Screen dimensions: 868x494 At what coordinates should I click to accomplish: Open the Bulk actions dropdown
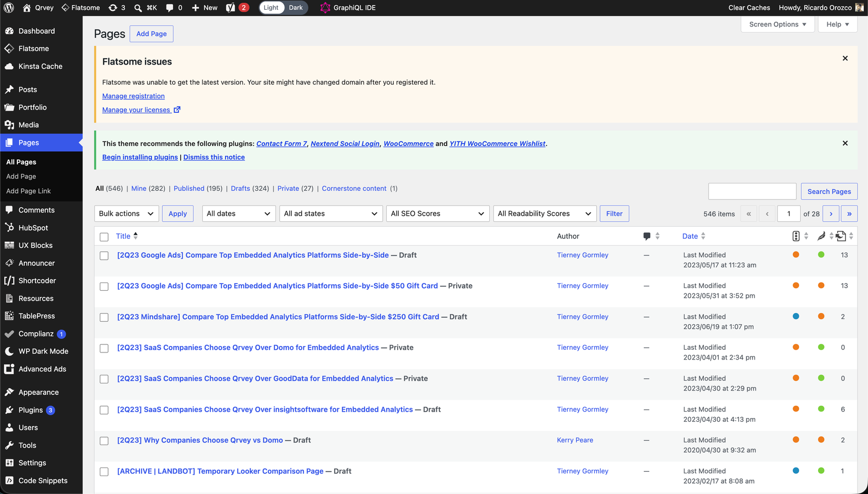point(126,214)
